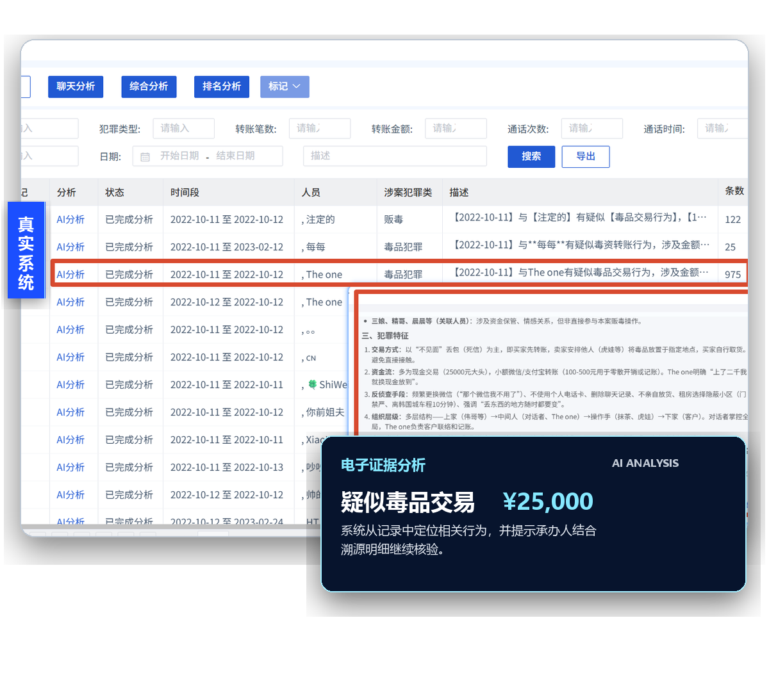Open AI分析 for the 你前姐夫 row
This screenshot has width=769, height=700.
tap(70, 412)
